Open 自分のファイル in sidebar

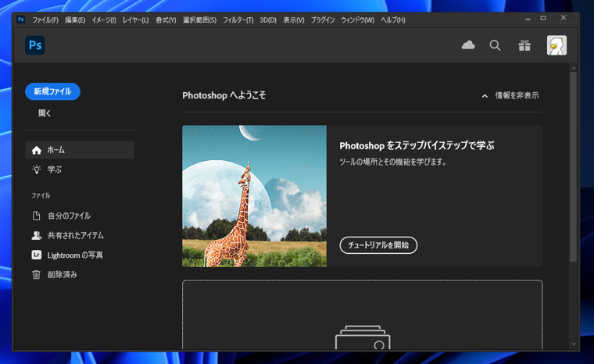tap(69, 216)
